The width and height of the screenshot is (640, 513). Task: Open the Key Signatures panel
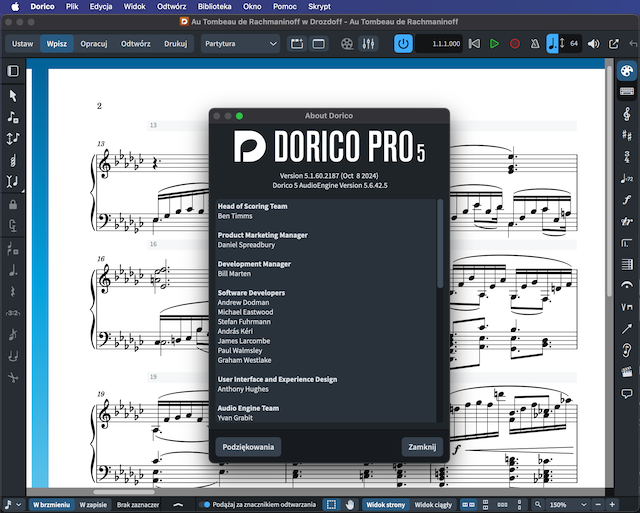627,135
